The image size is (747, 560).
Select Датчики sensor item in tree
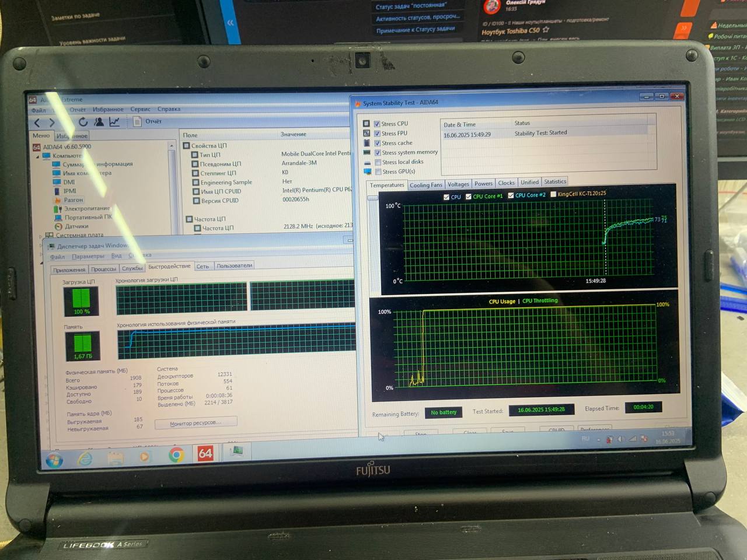click(x=76, y=226)
